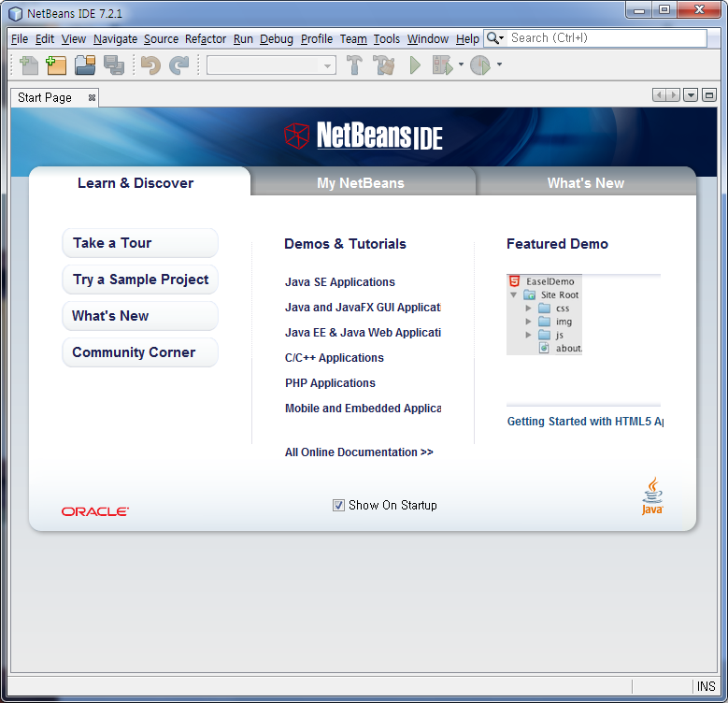Click the Oracle logo
Screen dimensions: 728x703
point(95,511)
